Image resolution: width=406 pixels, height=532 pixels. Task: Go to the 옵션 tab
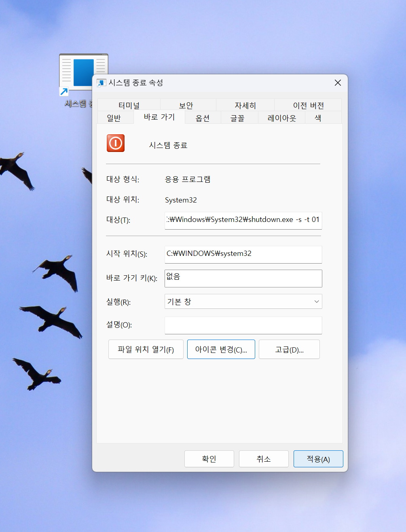click(x=203, y=118)
